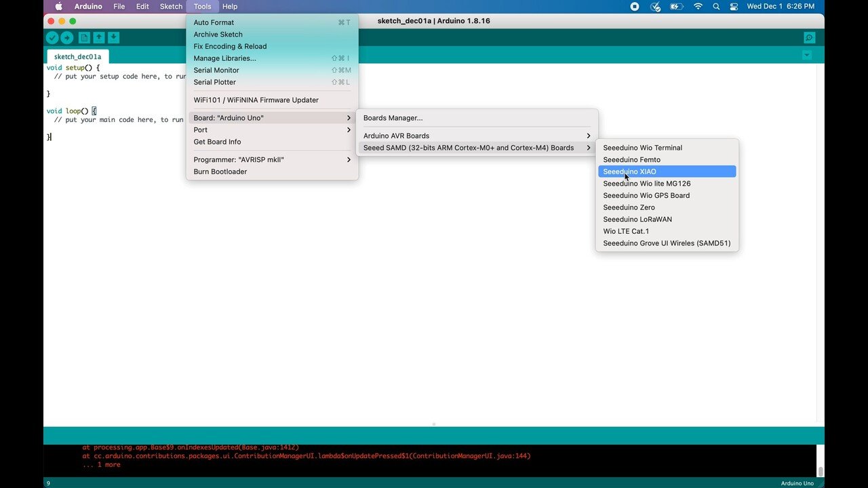Screen dimensions: 868x488
Task: Expand the Board: "Arduino Uno" submenu
Action: tap(272, 118)
